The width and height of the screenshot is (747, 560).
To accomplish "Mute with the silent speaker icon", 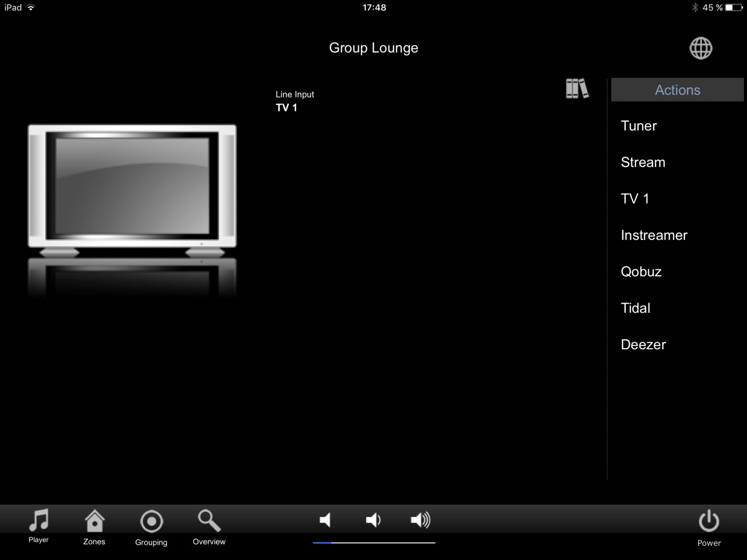I will tap(325, 520).
